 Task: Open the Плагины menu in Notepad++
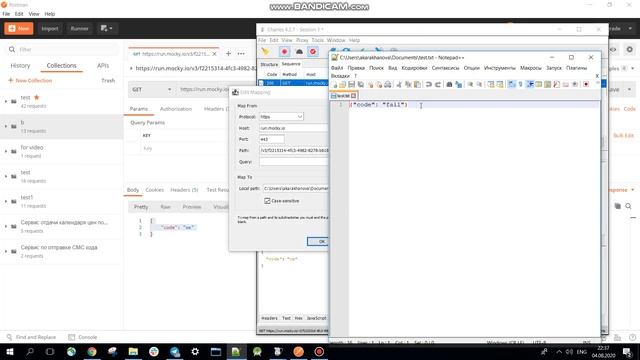576,68
